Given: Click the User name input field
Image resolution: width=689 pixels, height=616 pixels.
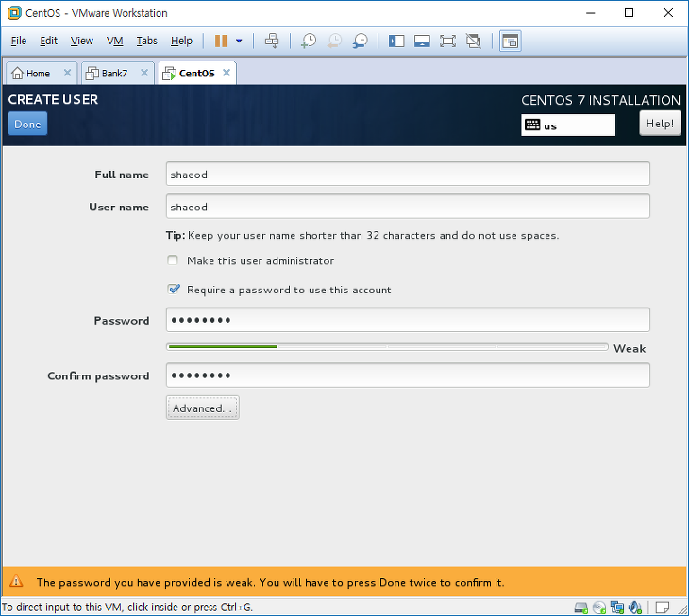Looking at the screenshot, I should (x=408, y=207).
